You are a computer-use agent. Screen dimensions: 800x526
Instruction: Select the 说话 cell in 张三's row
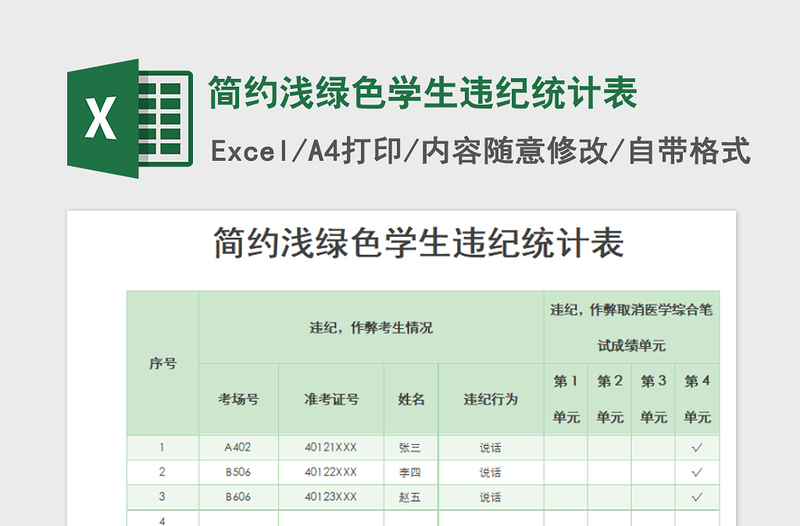coord(491,447)
